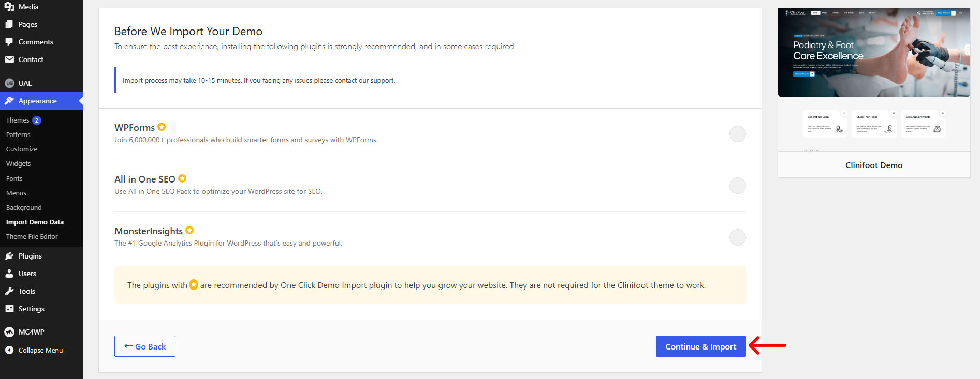
Task: Click the 'Before We Import Your Demo' heading
Action: coord(188,31)
